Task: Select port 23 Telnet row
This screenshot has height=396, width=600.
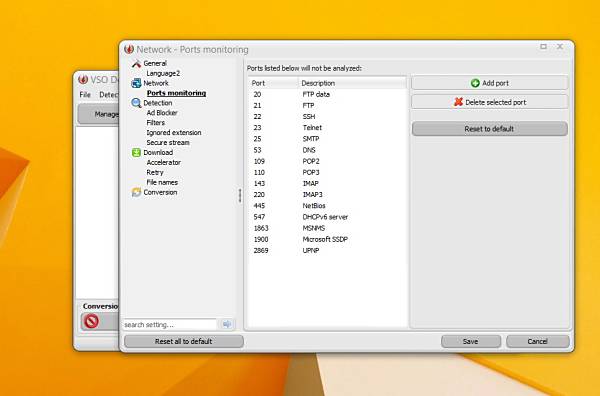Action: 327,128
